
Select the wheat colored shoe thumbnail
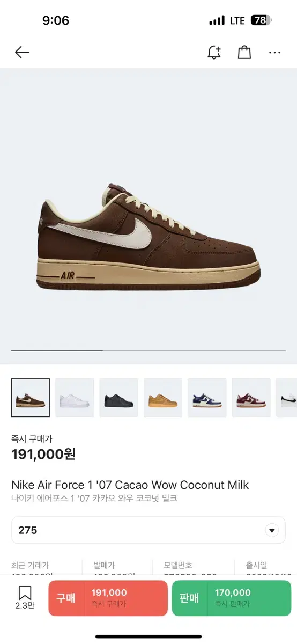(x=163, y=398)
